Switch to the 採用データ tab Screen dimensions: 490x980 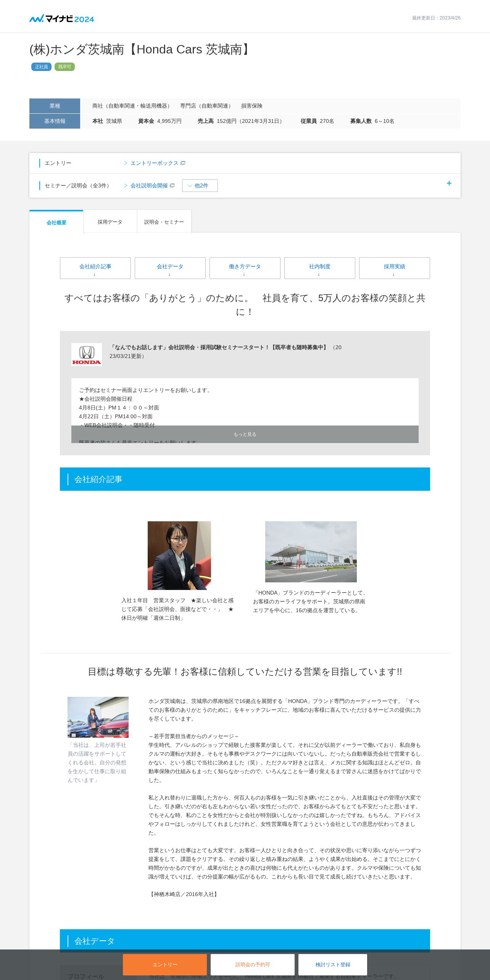click(110, 222)
